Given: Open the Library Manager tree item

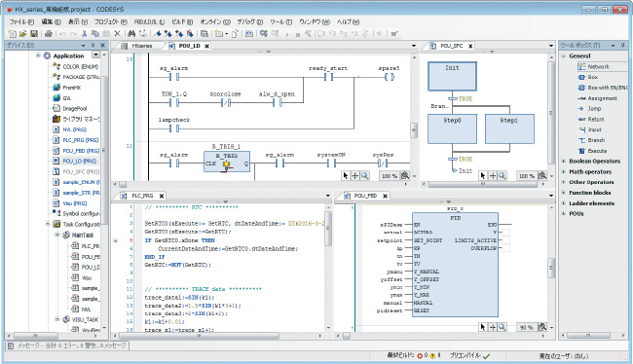Looking at the screenshot, I should (76, 119).
